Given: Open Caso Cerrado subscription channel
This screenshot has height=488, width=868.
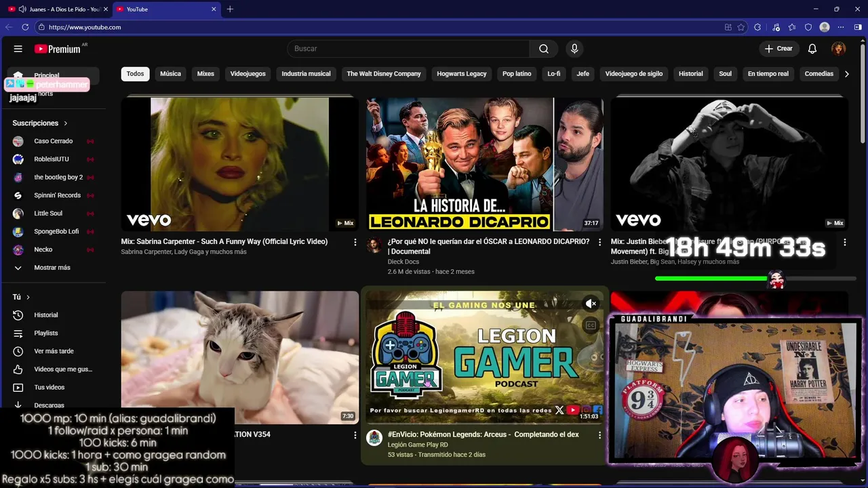Looking at the screenshot, I should 53,141.
